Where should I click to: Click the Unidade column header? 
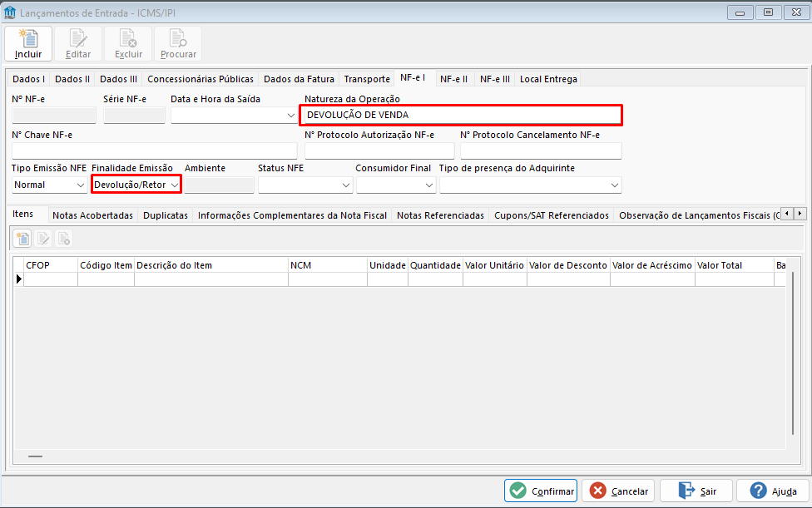click(388, 265)
